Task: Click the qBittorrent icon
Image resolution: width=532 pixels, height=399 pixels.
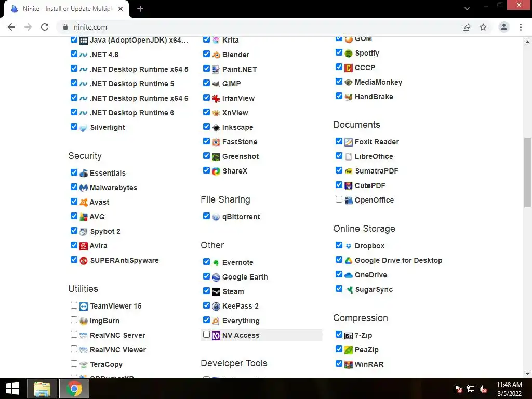Action: 216,217
